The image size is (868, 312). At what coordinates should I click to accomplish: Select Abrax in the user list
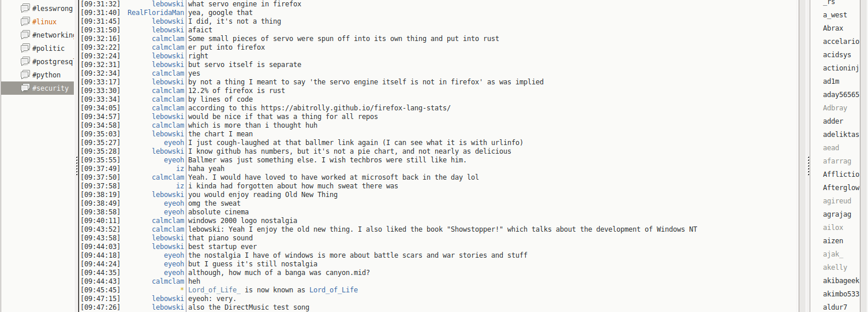(833, 28)
